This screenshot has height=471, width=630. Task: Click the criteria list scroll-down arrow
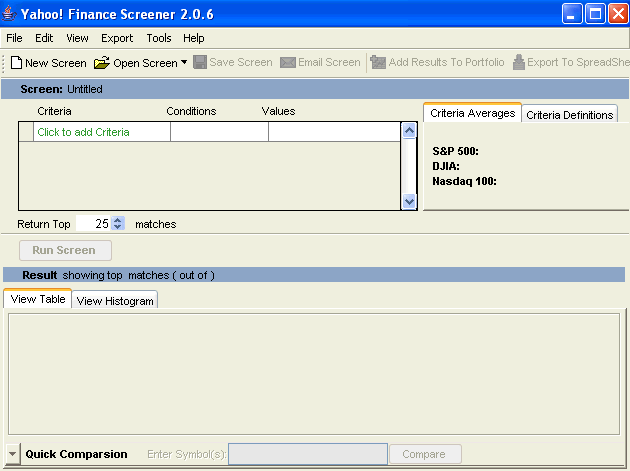pos(408,201)
